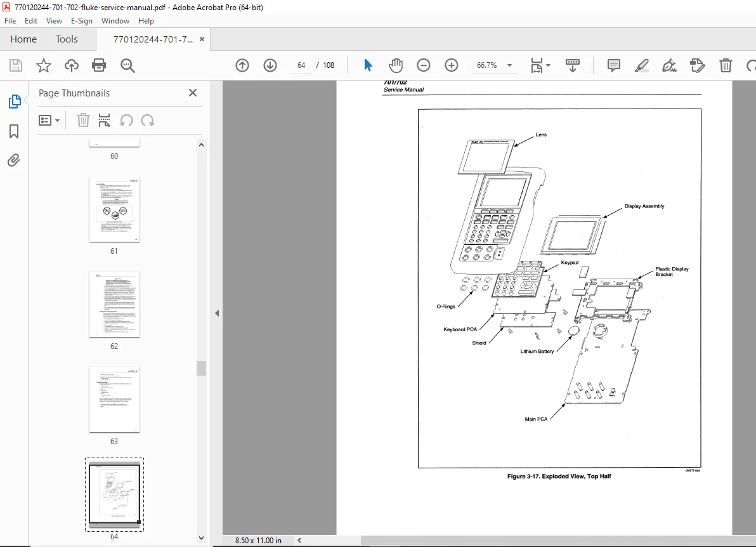Click the print pages icon in thumbnails panel
Image resolution: width=756 pixels, height=547 pixels.
(x=104, y=120)
